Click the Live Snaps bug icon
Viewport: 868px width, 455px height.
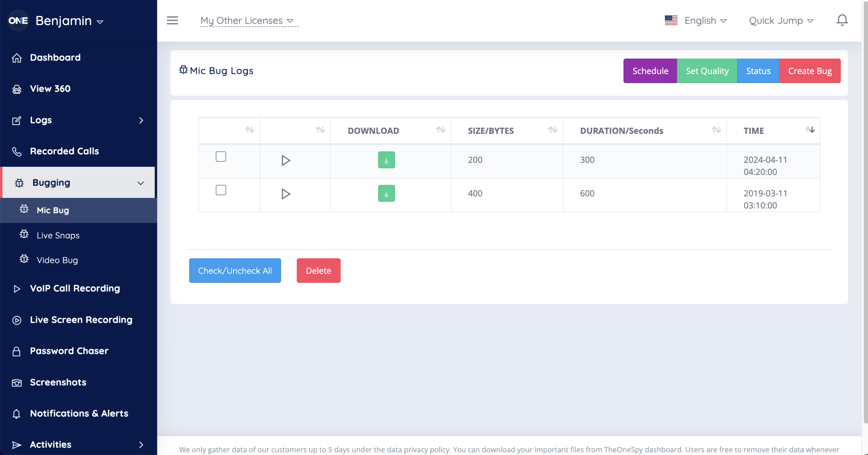click(x=24, y=234)
